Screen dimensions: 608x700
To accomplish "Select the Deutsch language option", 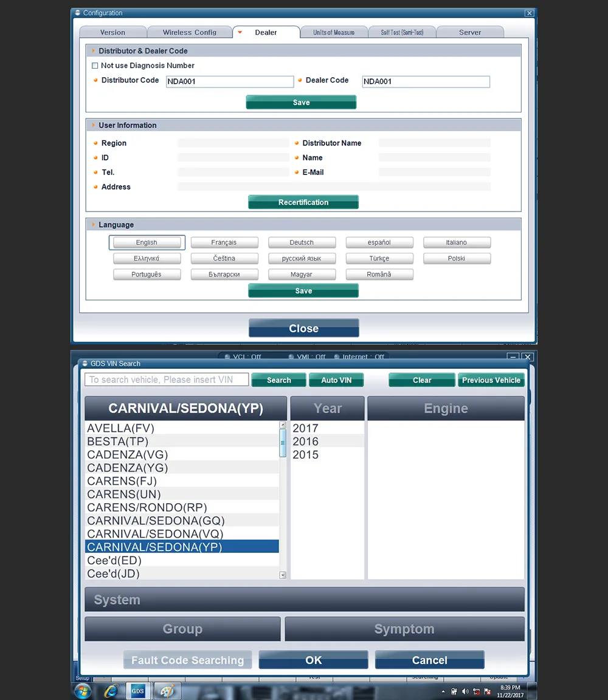I will point(302,242).
